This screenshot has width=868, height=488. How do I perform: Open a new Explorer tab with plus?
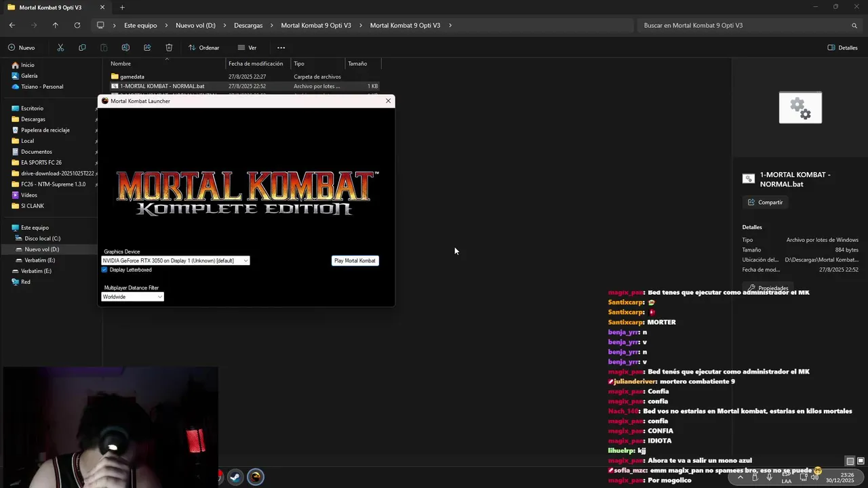(x=122, y=7)
